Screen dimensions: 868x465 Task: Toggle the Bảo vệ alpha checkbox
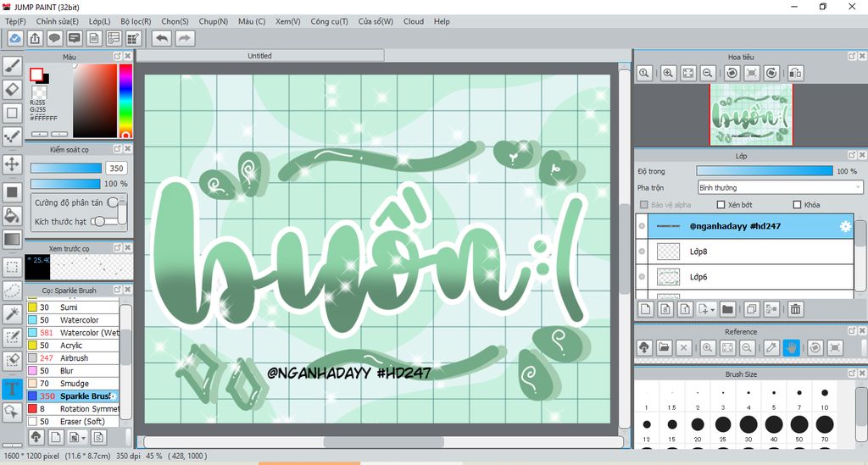pos(644,205)
